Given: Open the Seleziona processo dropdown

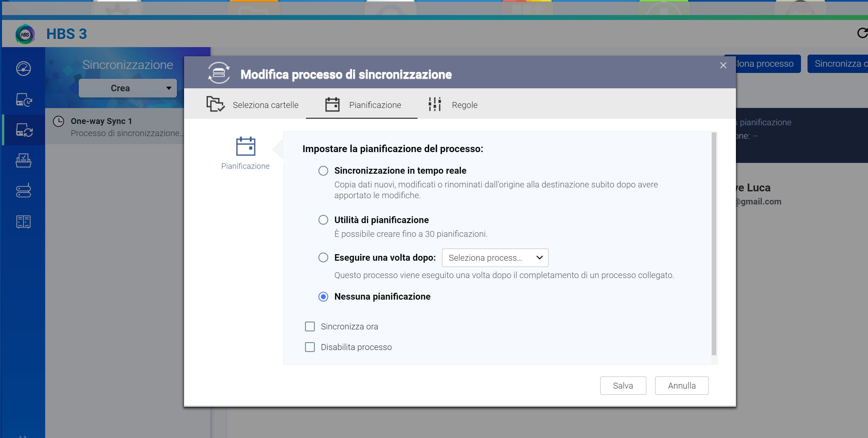Looking at the screenshot, I should coord(495,258).
